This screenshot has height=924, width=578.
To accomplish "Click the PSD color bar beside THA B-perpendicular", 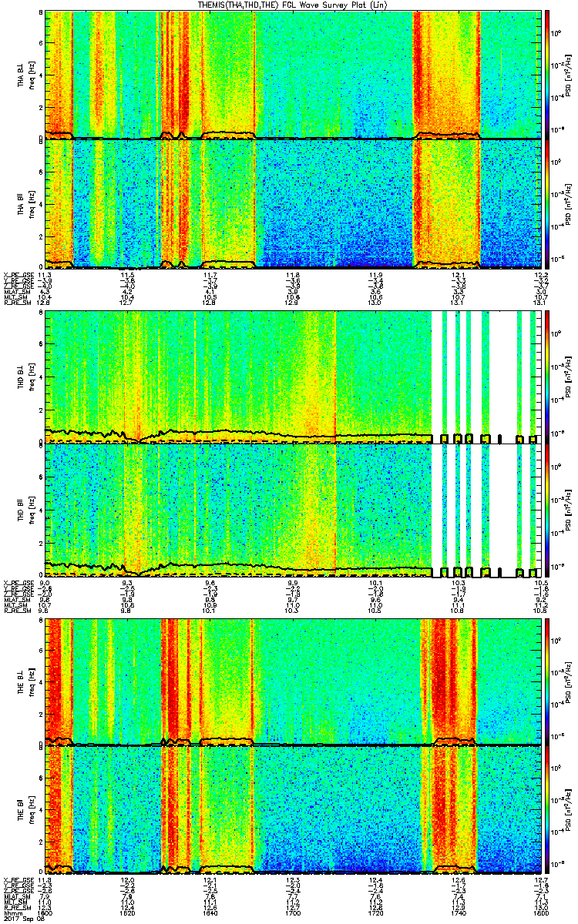I will pyautogui.click(x=548, y=75).
